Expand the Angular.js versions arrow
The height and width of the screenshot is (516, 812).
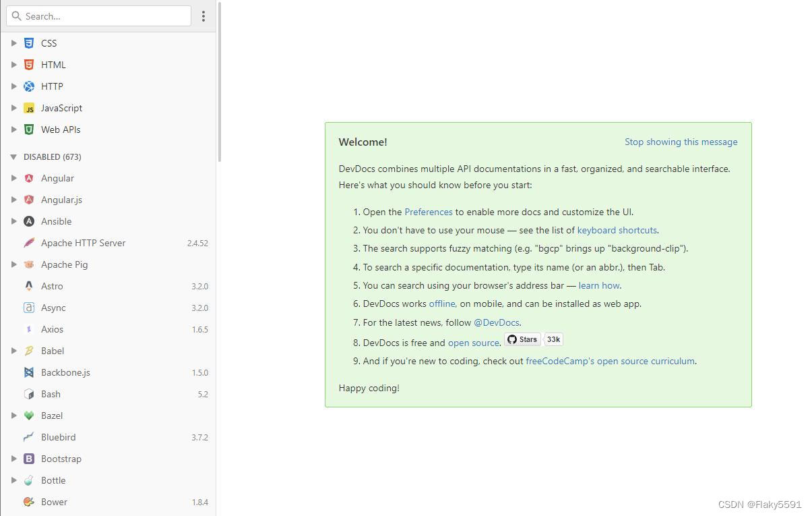pos(13,200)
